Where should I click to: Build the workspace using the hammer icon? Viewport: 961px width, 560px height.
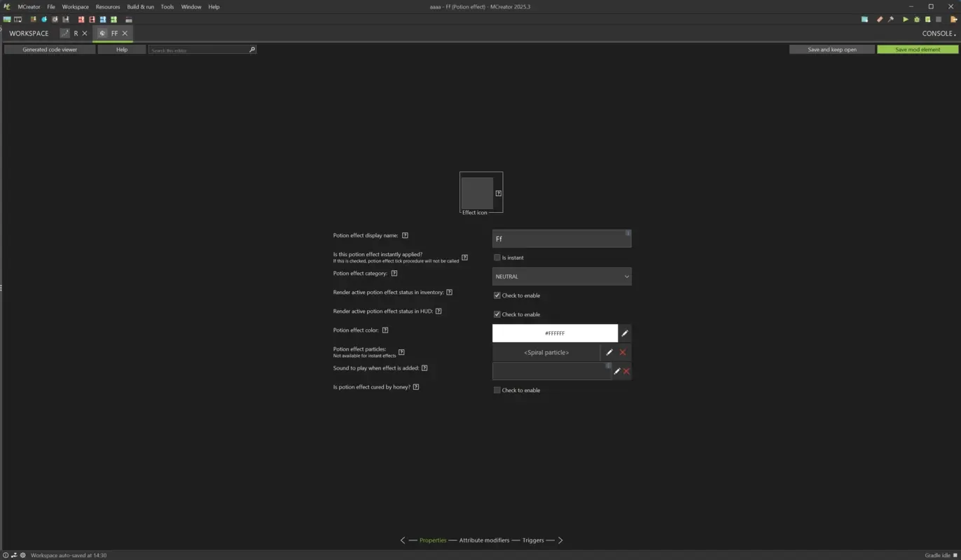click(890, 20)
